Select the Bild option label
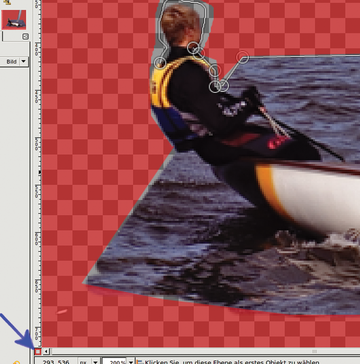Viewport: 360px width, 364px height. 12,62
